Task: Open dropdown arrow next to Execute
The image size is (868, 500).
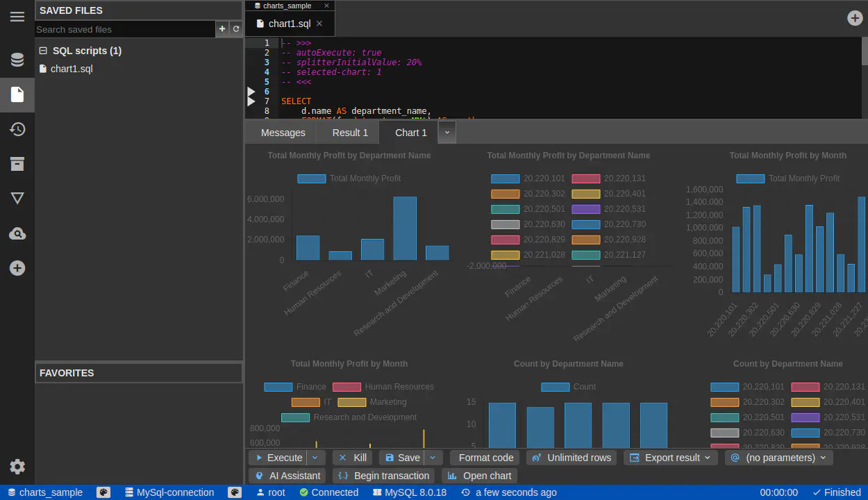Action: click(315, 458)
